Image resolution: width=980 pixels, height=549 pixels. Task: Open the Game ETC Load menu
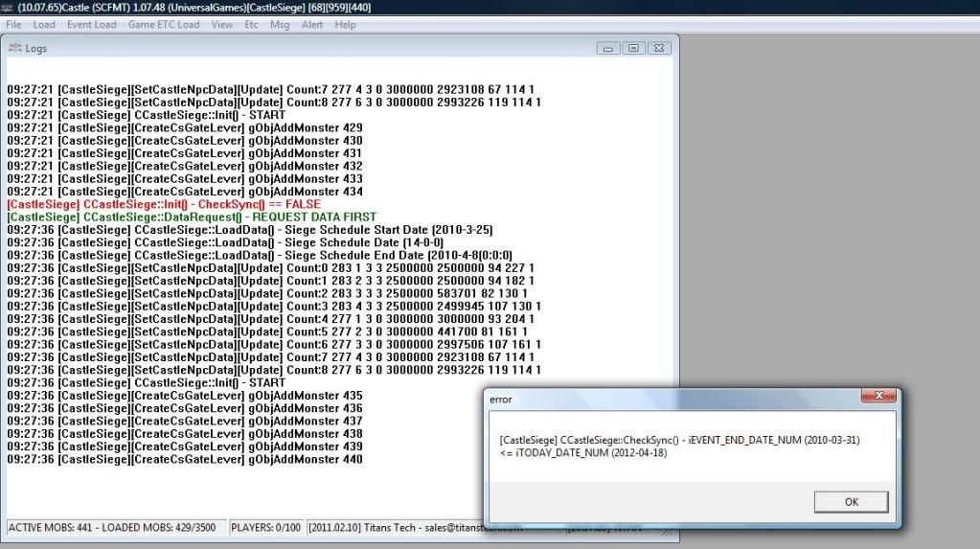[x=164, y=24]
